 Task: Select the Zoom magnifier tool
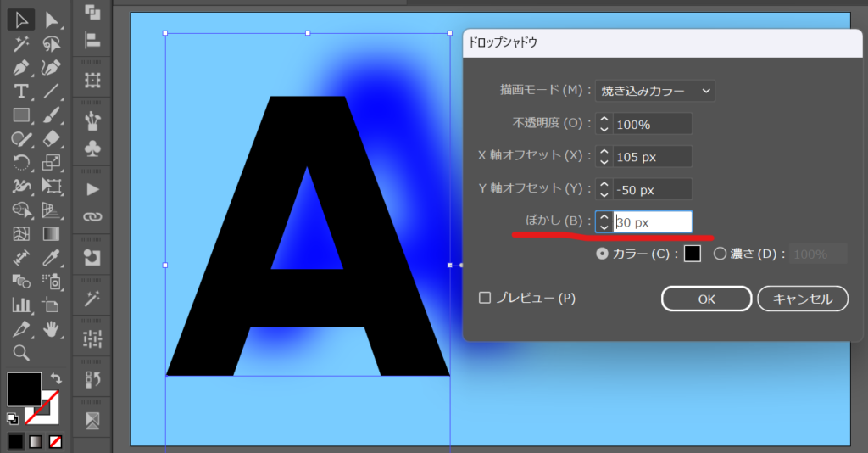coord(21,352)
